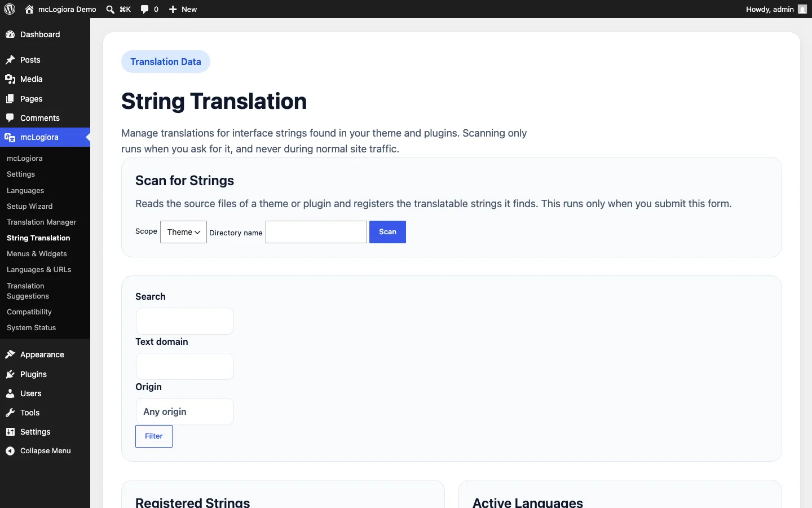The height and width of the screenshot is (508, 812).
Task: Open the Setup Wizard submenu item
Action: click(29, 207)
